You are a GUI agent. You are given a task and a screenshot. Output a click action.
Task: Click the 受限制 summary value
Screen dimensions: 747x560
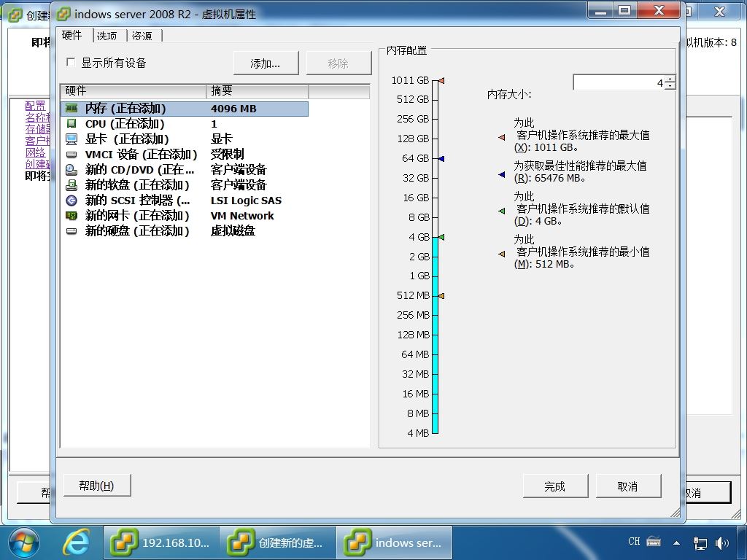pos(228,155)
